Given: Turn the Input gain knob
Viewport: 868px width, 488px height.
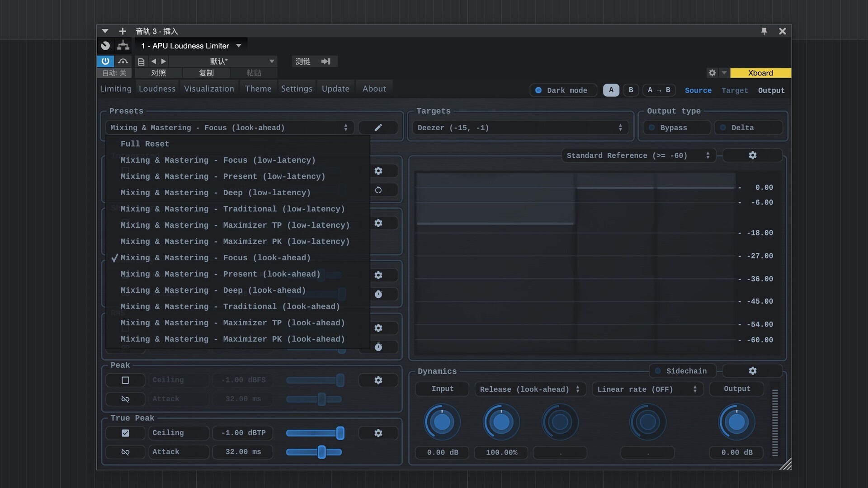Looking at the screenshot, I should pyautogui.click(x=442, y=422).
